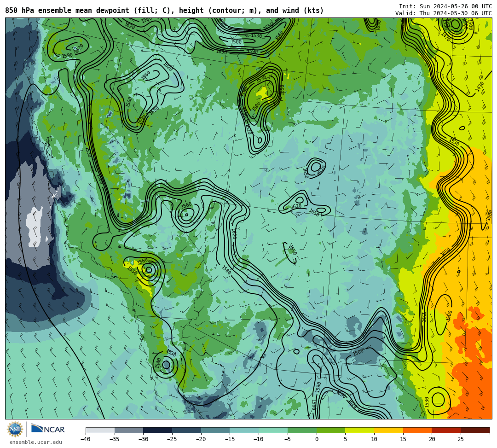The width and height of the screenshot is (497, 448).
Task: Click the colorbar label 25
Action: pyautogui.click(x=461, y=439)
